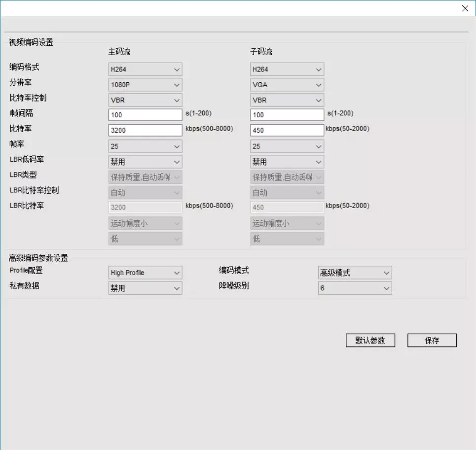The height and width of the screenshot is (450, 476).
Task: Open main stream LBR低码率 禁用 dropdown
Action: click(x=145, y=162)
